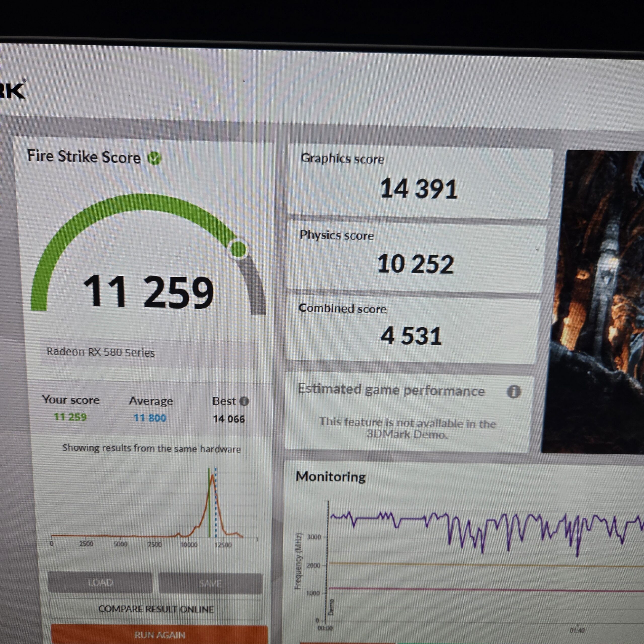This screenshot has width=644, height=644.
Task: Click the Demo marker in the Monitoring chart
Action: 331,607
